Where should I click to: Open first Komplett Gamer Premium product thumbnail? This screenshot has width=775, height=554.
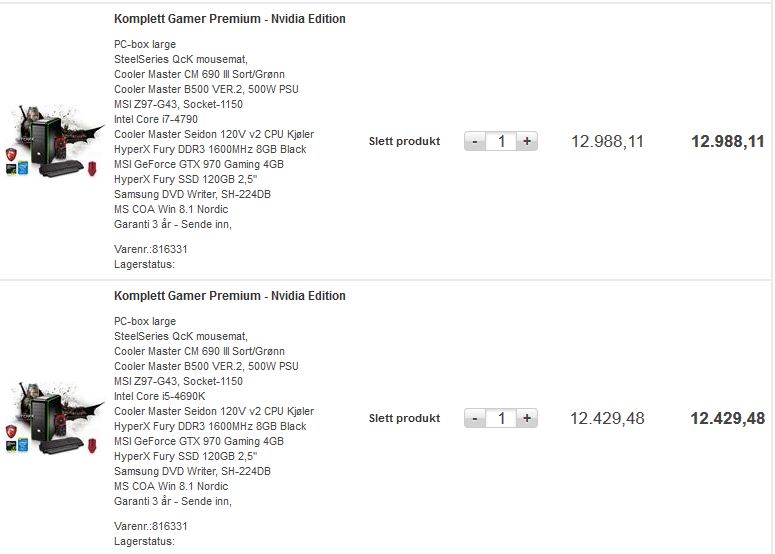click(53, 141)
